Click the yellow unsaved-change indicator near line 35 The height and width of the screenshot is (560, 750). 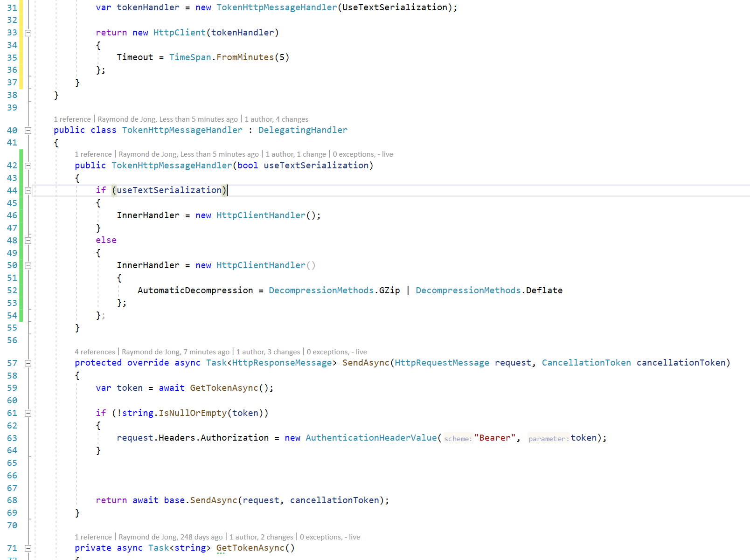21,58
